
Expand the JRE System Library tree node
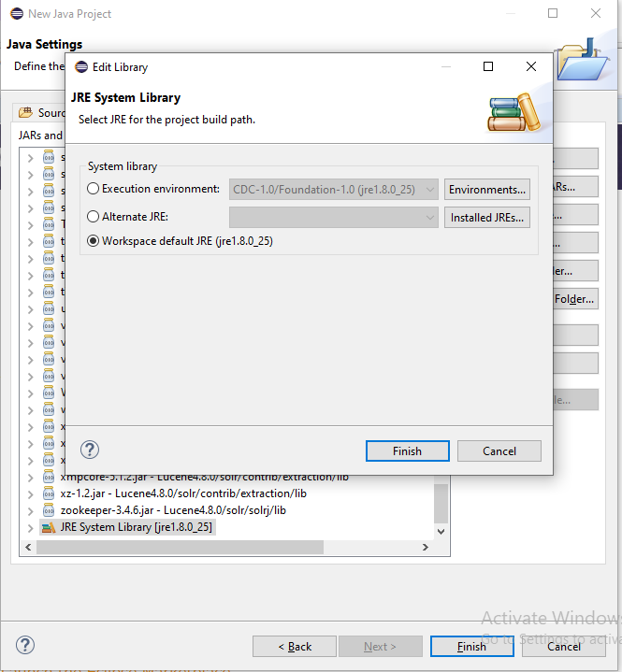[30, 527]
